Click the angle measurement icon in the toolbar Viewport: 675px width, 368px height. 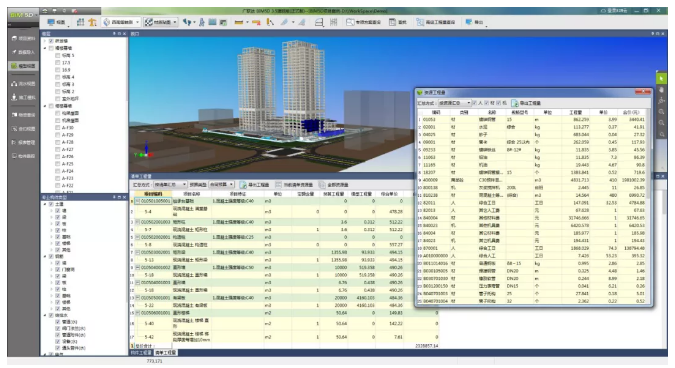click(x=270, y=22)
